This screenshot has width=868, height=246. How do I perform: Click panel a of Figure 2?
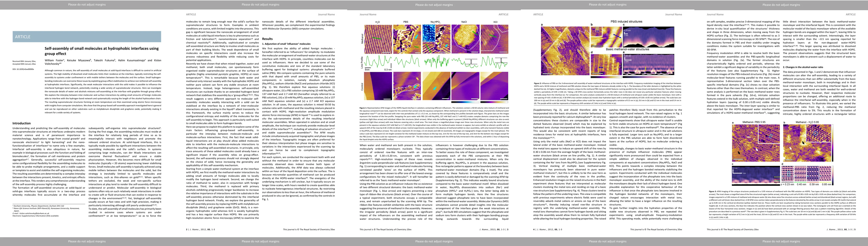pos(565,51)
